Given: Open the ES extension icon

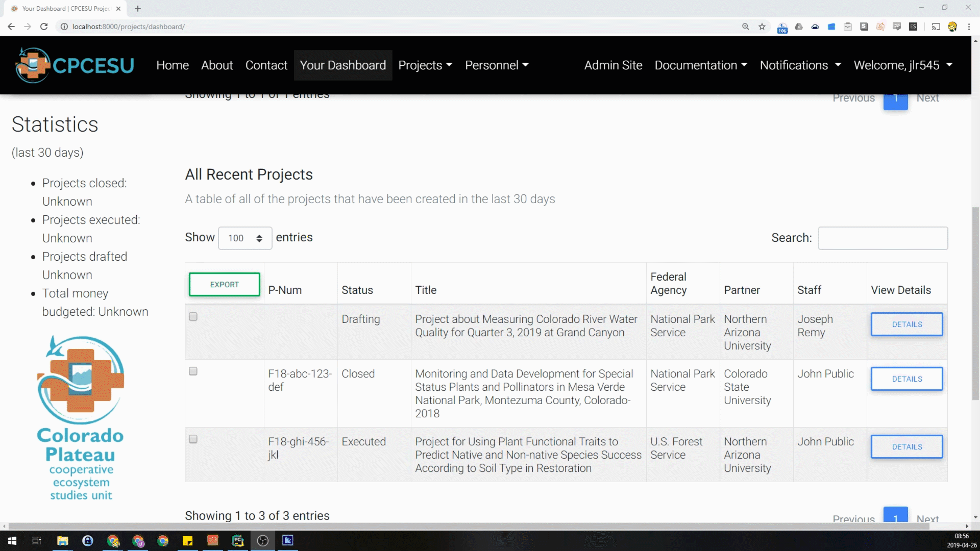Looking at the screenshot, I should click(913, 27).
